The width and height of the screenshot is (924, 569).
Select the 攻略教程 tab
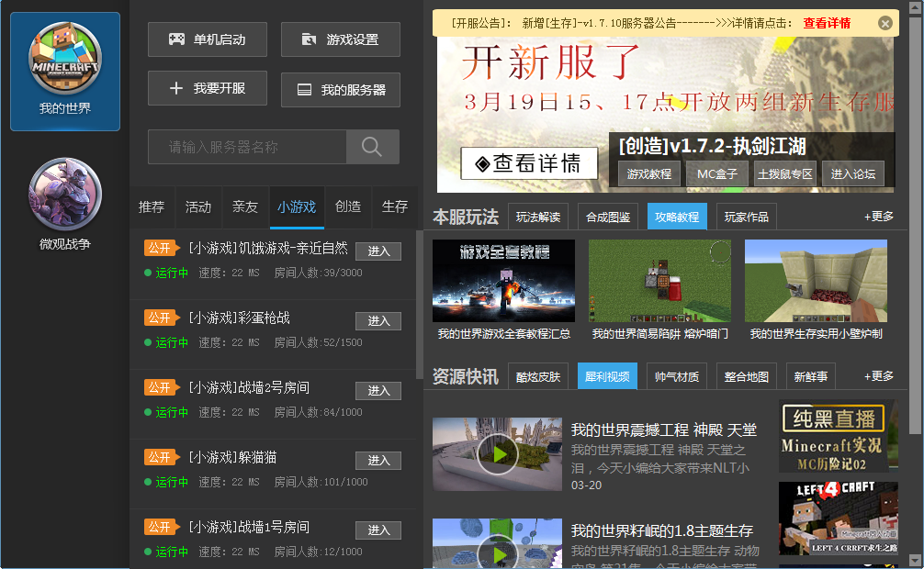(x=677, y=217)
